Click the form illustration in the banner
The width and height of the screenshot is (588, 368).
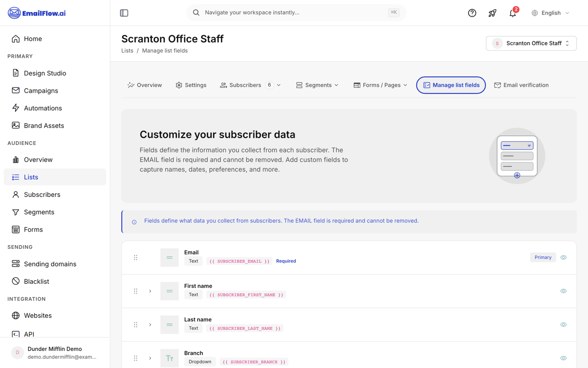pyautogui.click(x=517, y=156)
